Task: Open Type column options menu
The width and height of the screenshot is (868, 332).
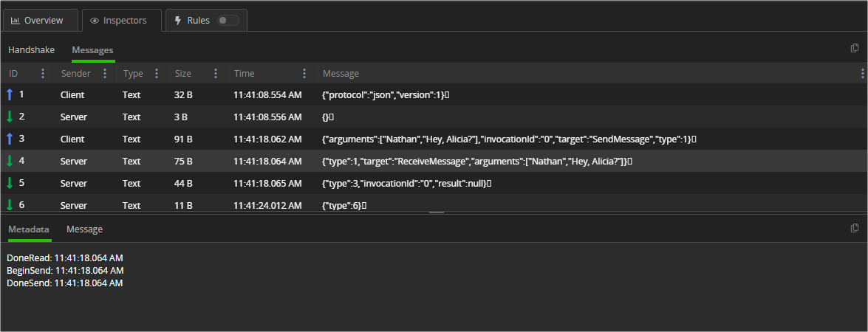Action: pyautogui.click(x=156, y=74)
